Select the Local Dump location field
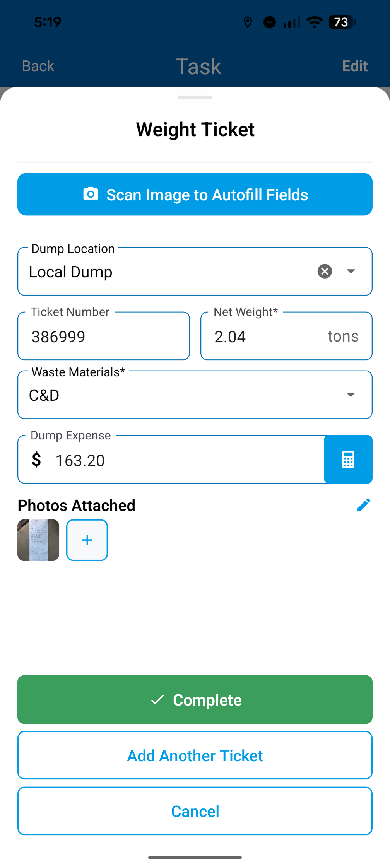This screenshot has width=390, height=868. click(x=195, y=271)
